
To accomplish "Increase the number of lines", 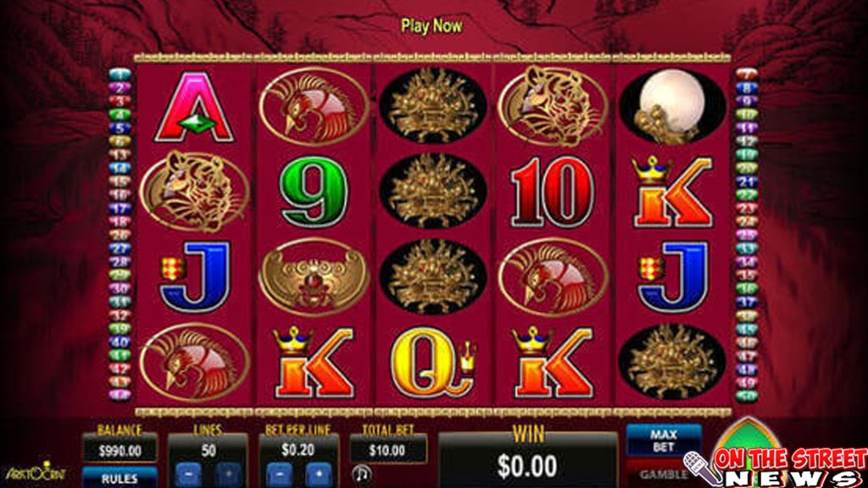I will click(x=227, y=475).
